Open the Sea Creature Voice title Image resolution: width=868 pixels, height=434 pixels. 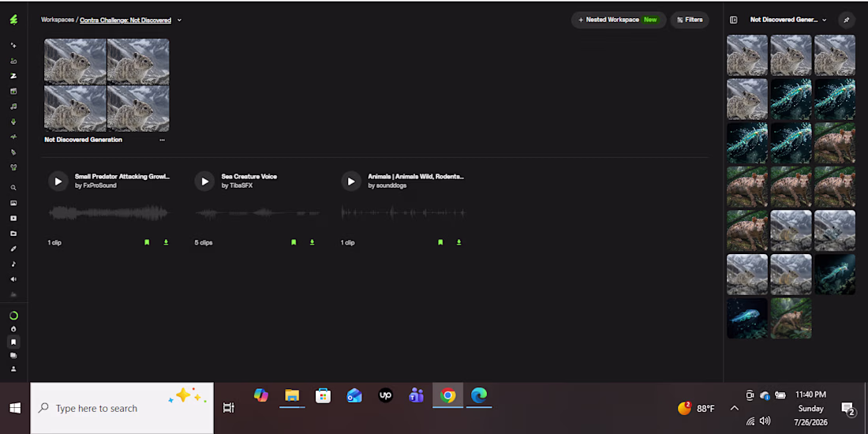tap(249, 177)
